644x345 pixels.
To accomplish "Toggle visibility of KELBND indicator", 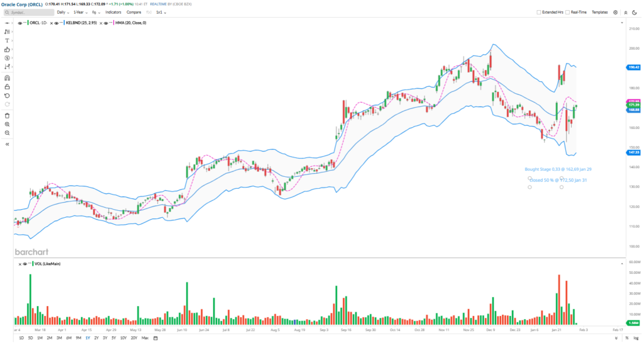I will (57, 23).
